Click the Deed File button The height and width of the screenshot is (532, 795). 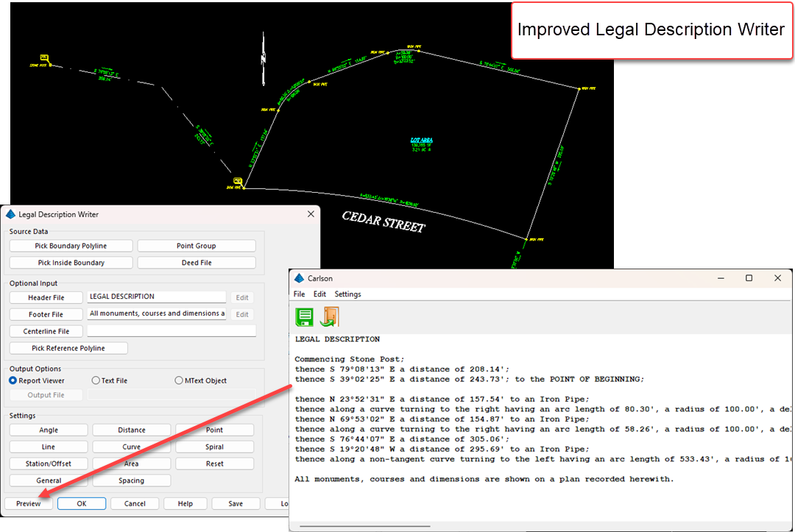(x=197, y=263)
